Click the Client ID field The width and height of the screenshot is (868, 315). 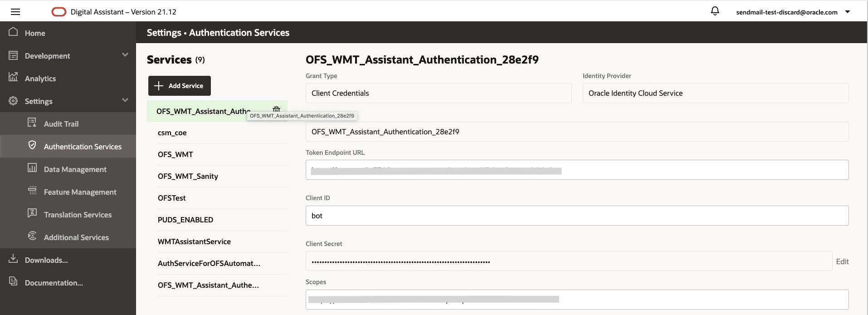coord(577,216)
